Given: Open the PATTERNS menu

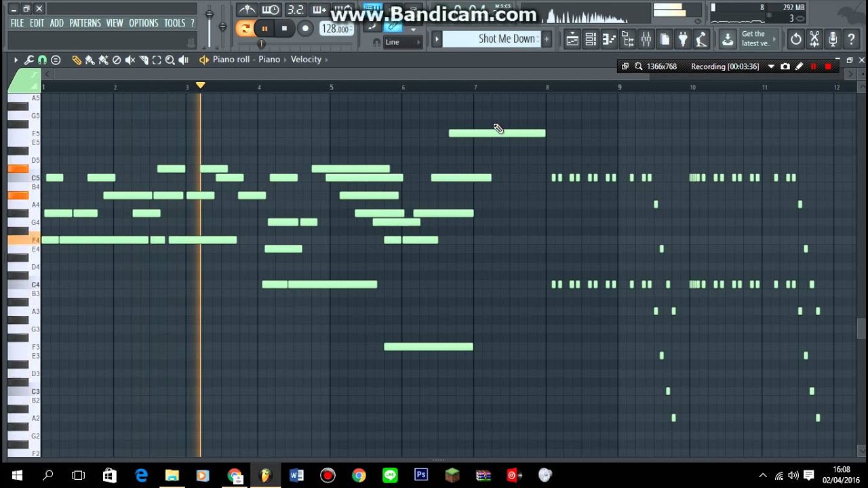Looking at the screenshot, I should click(x=85, y=23).
